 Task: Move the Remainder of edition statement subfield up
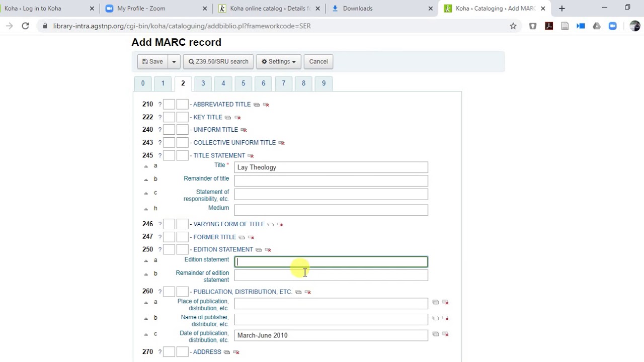tap(146, 274)
